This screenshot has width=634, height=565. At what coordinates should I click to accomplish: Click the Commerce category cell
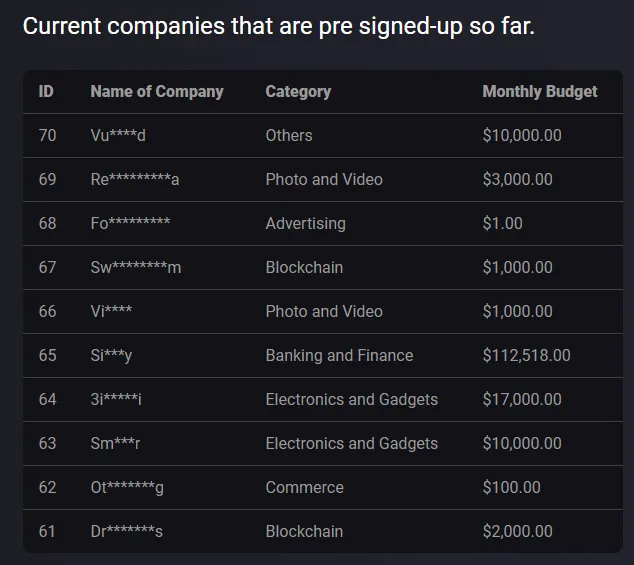[304, 488]
